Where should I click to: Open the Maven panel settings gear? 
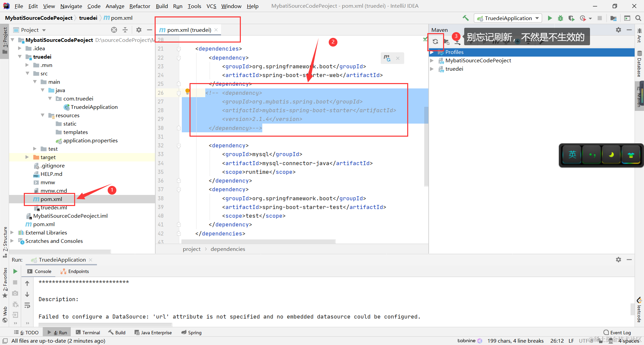tap(619, 30)
